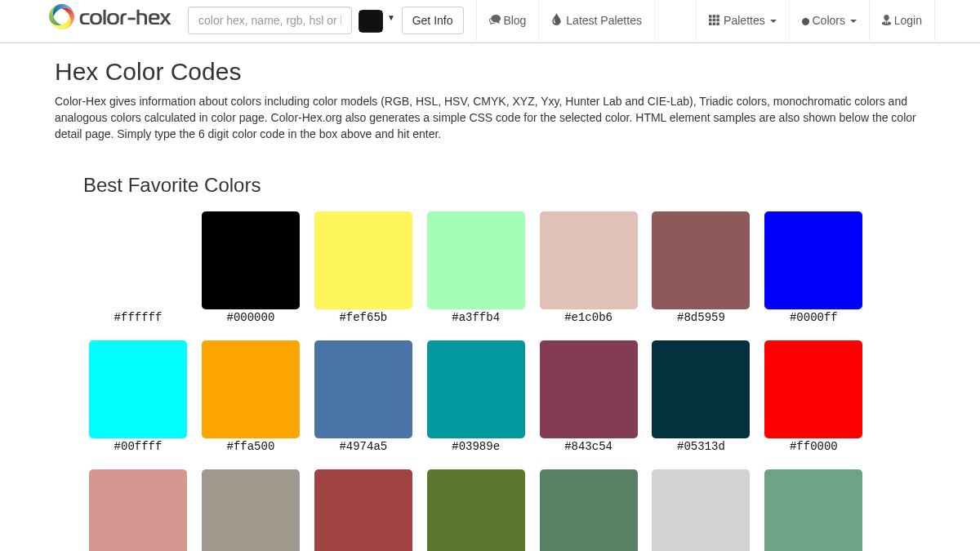This screenshot has height=551, width=980.
Task: Select the taupe gray swatch in third row
Action: pyautogui.click(x=251, y=510)
